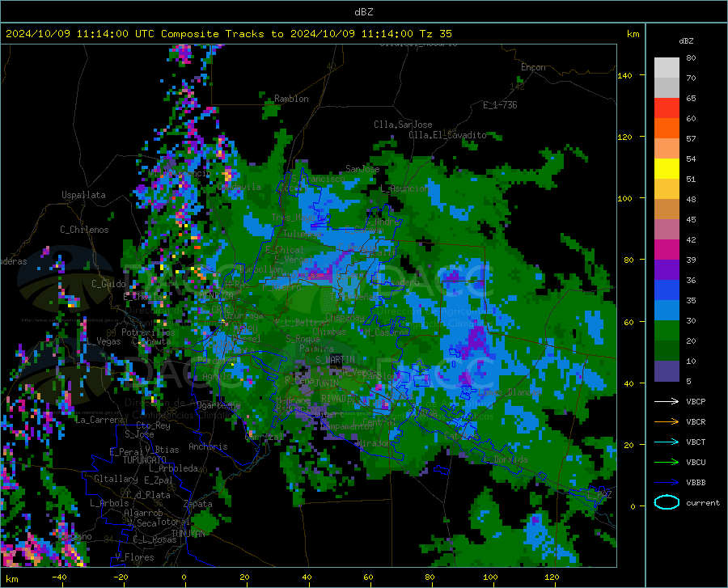Click the L_Dormida map label
Viewport: 728px width, 588px height.
(506, 459)
